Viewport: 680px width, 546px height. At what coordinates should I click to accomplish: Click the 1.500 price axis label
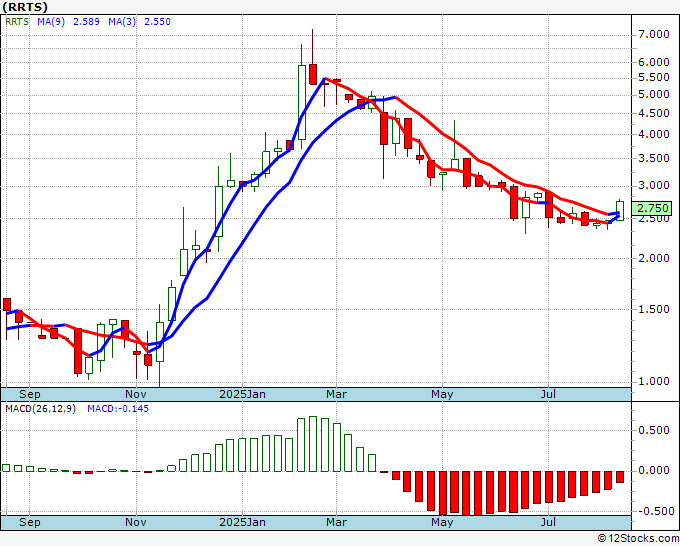coord(654,309)
